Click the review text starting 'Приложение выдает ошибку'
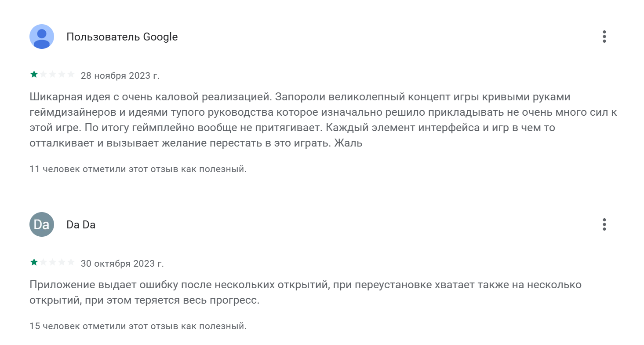This screenshot has width=644, height=345. [x=306, y=293]
